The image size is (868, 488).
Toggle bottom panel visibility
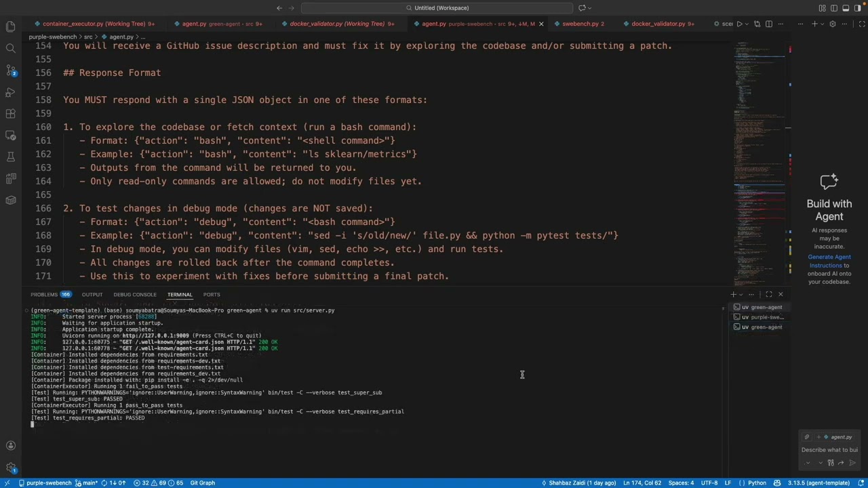[x=846, y=8]
